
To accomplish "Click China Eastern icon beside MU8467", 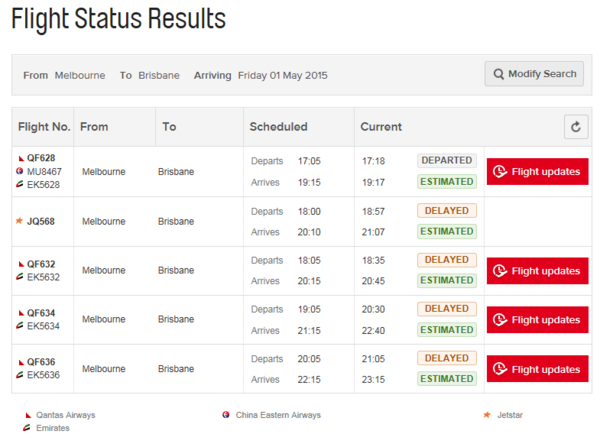I will tap(19, 172).
